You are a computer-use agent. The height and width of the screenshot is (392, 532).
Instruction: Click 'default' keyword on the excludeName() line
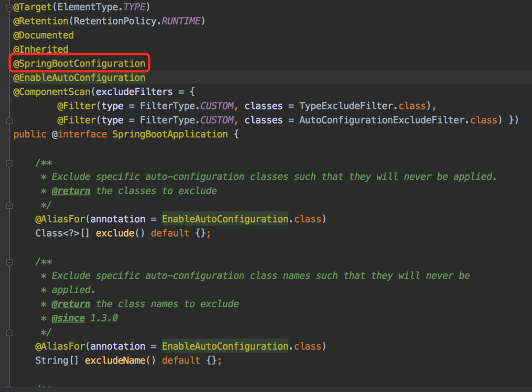click(x=181, y=360)
